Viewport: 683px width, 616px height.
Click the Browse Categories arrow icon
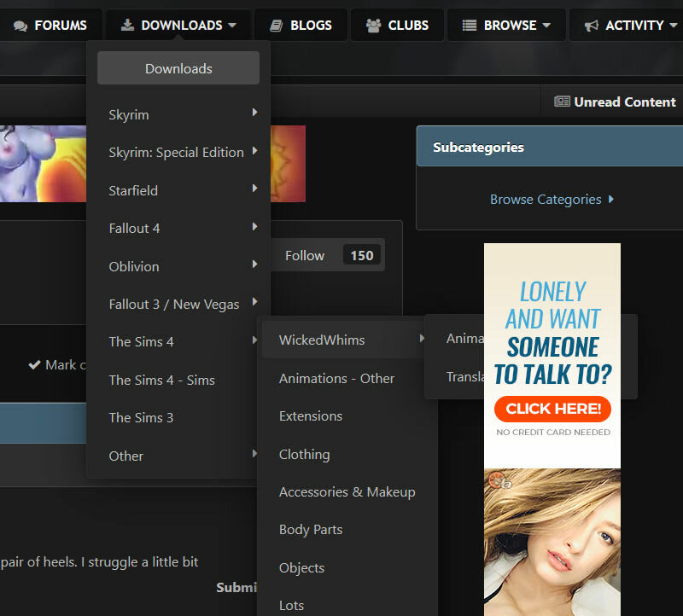611,199
